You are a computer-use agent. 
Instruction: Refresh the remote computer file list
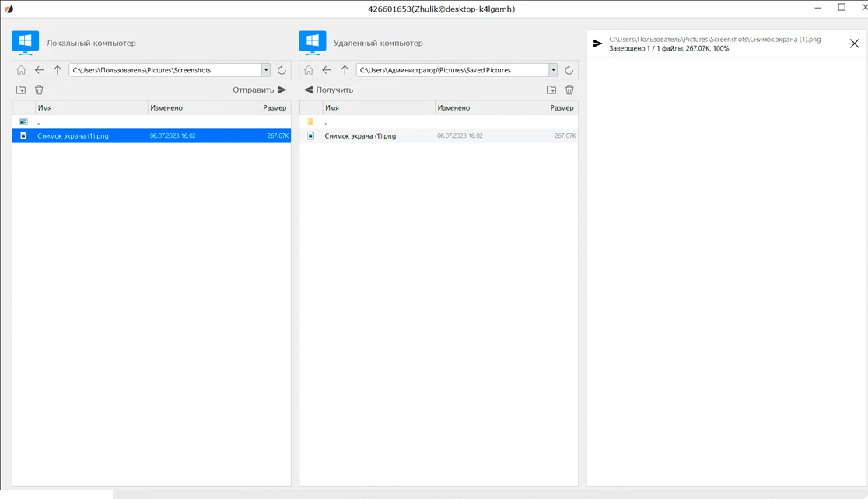569,70
